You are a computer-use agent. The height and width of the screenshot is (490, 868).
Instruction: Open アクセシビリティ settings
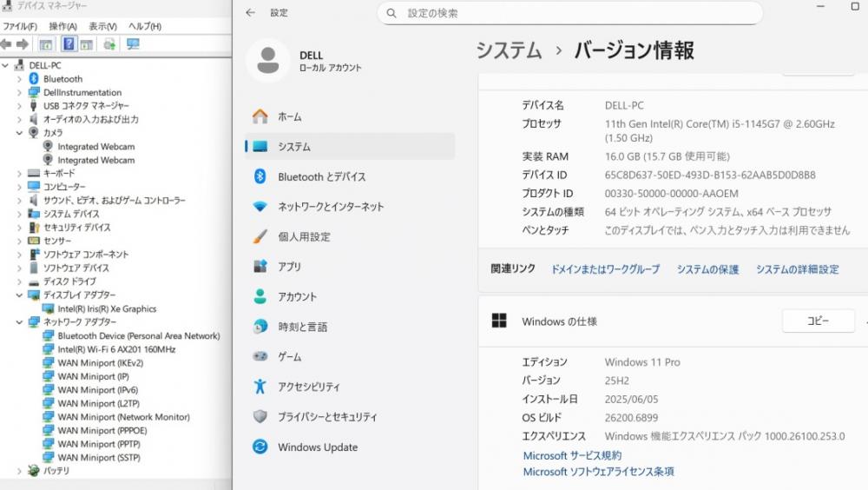[x=309, y=387]
